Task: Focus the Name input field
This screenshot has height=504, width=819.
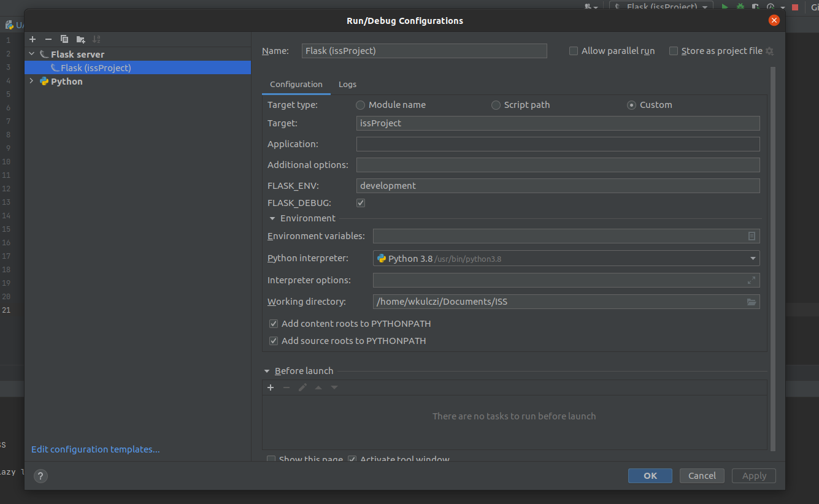Action: coord(425,51)
